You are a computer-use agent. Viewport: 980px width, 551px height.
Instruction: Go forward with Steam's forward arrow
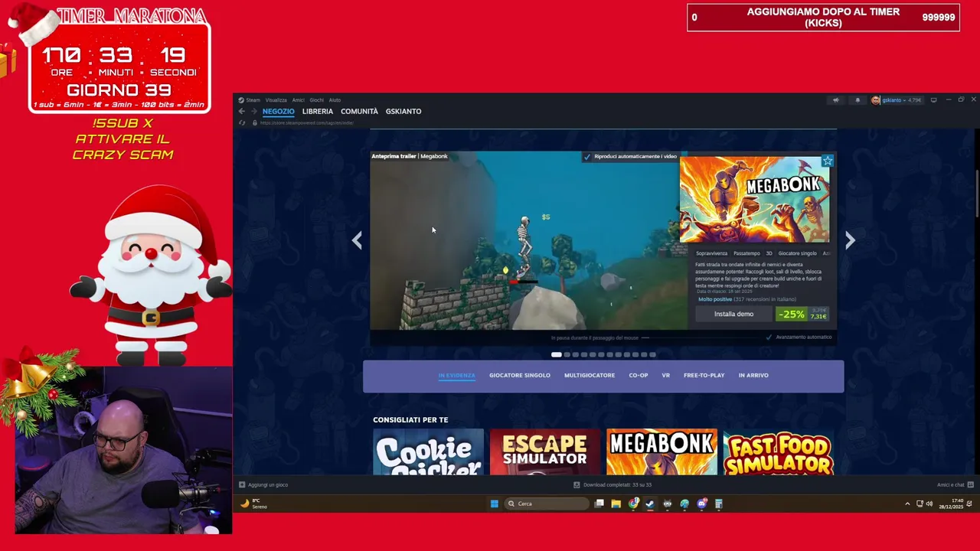[x=253, y=112]
